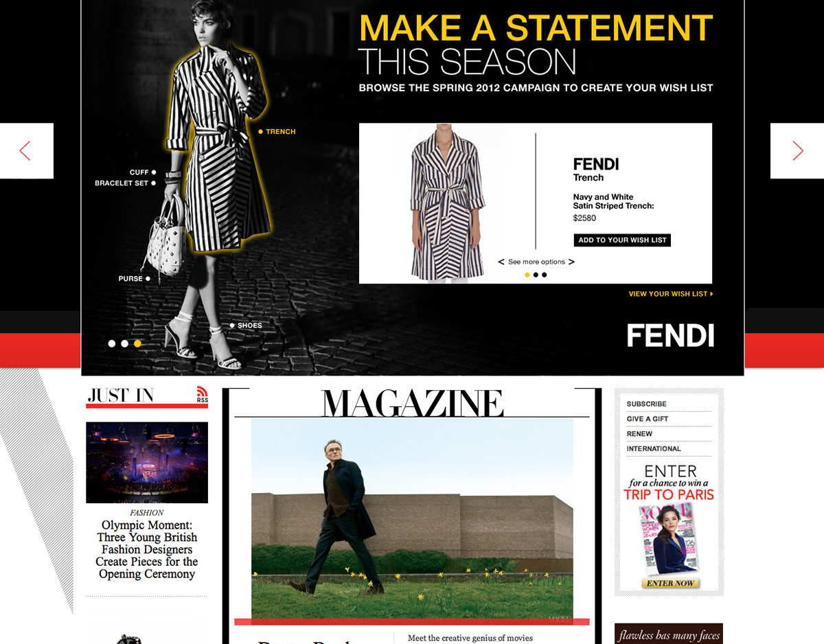
Task: Click the red right carousel arrow
Action: (797, 151)
